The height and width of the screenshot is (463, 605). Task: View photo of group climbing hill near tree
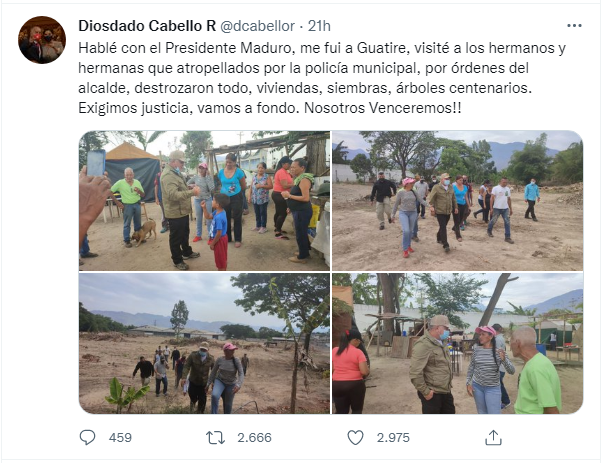[x=204, y=343]
